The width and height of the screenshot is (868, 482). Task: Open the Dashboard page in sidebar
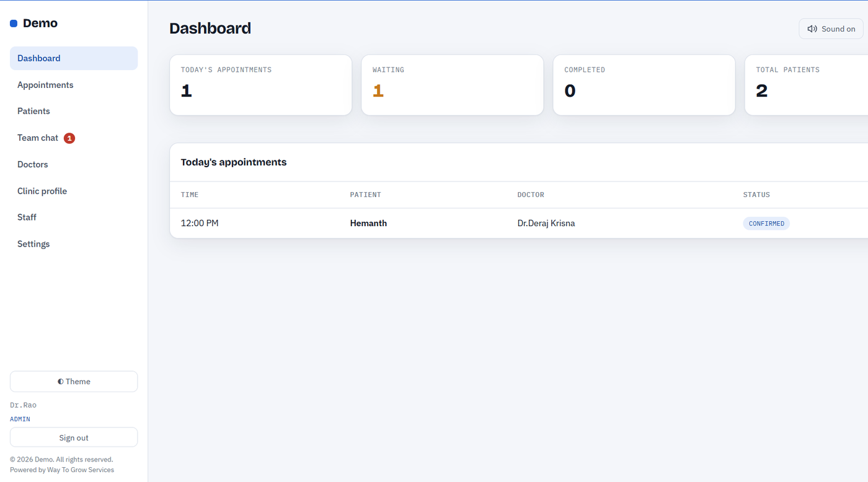pyautogui.click(x=74, y=58)
